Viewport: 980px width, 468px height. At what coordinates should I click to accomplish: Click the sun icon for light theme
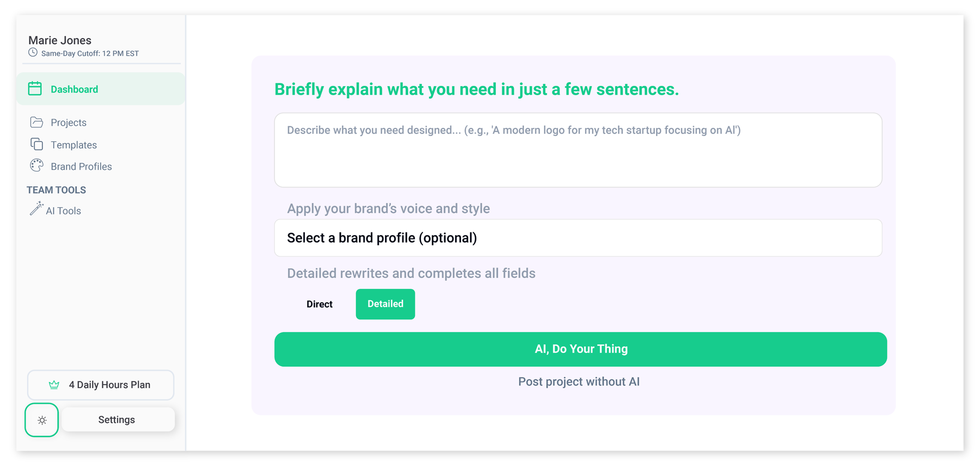click(x=41, y=420)
